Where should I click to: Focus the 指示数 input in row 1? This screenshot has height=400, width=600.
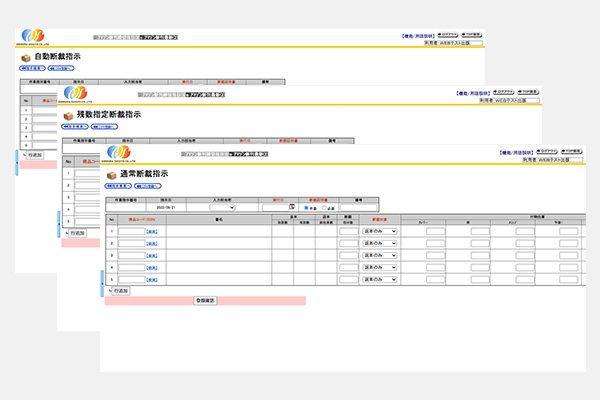click(349, 231)
